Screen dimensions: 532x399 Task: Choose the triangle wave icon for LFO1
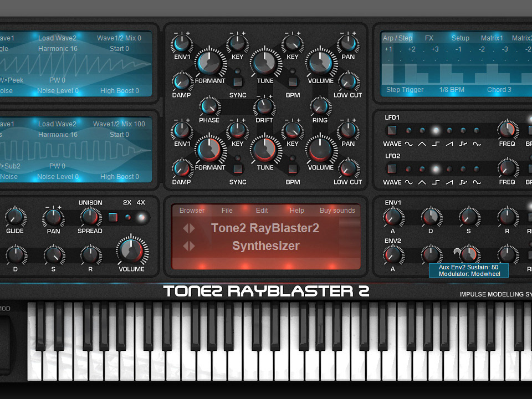coord(422,144)
